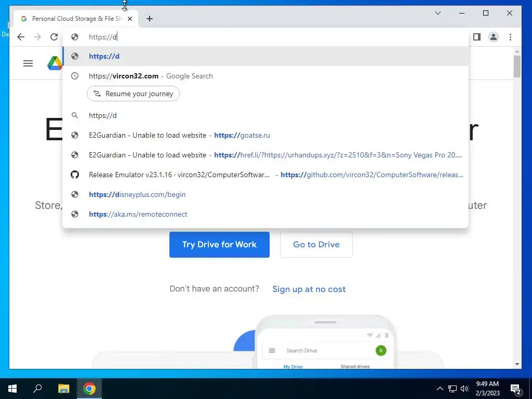Go back using the browser back arrow

point(21,37)
